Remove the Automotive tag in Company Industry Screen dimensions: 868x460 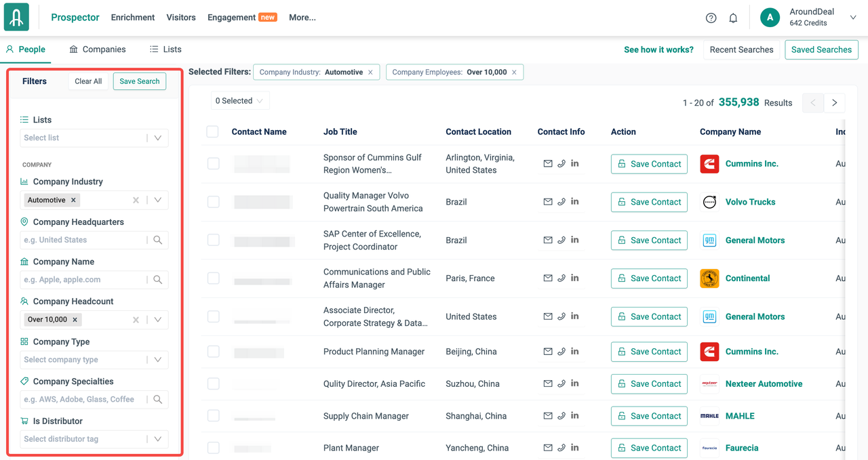[x=74, y=201]
